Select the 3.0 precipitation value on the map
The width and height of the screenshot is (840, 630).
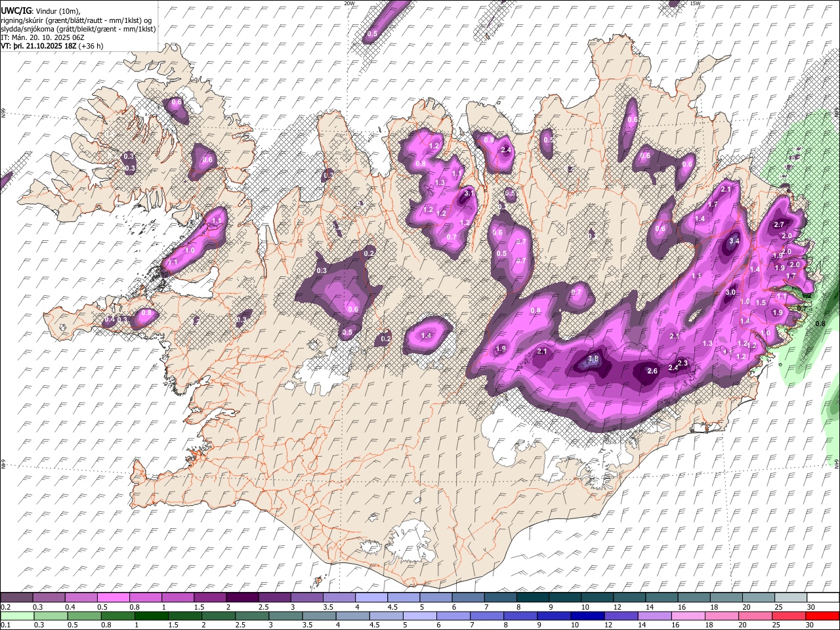coord(730,293)
